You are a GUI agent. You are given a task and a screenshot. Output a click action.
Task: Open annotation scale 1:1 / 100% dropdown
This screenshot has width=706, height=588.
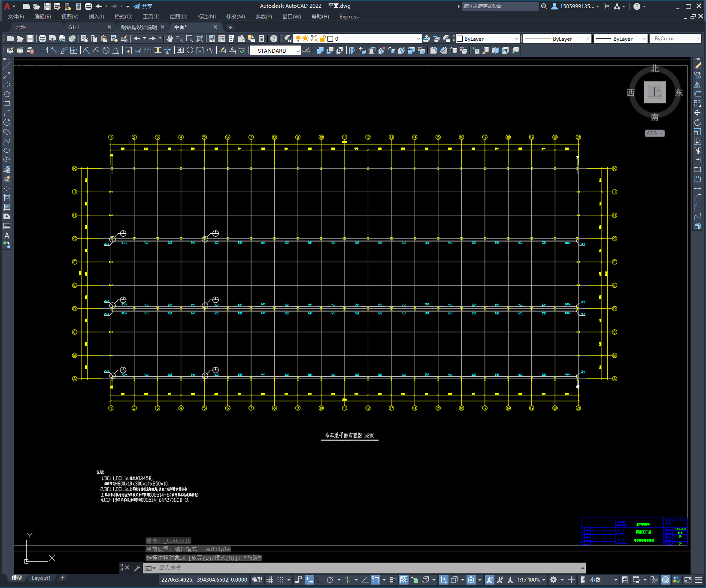(531, 580)
